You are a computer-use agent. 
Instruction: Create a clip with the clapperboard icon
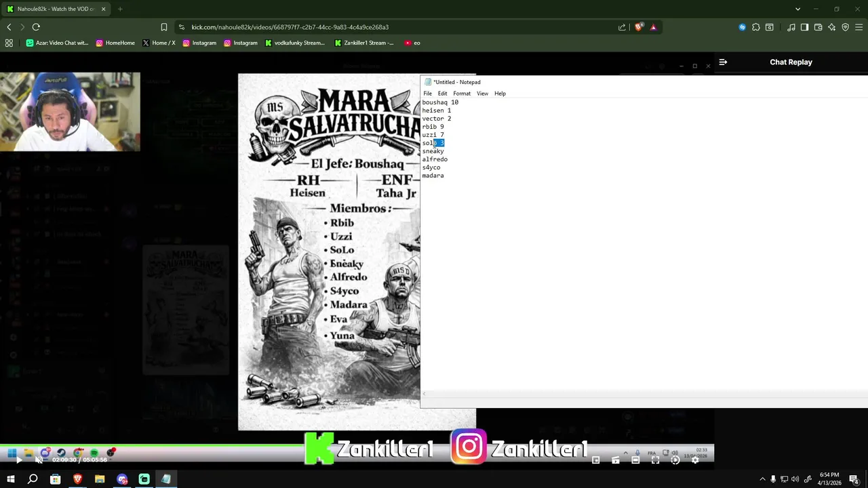pos(615,460)
